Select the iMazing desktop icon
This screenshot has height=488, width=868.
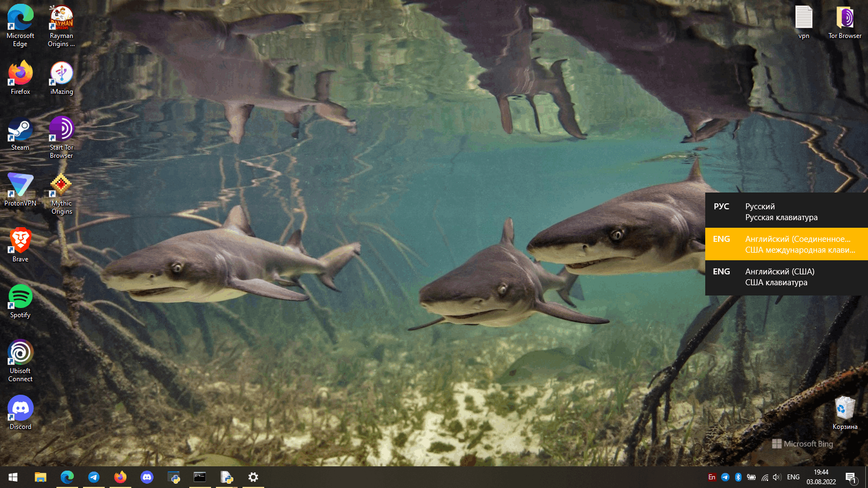click(61, 78)
